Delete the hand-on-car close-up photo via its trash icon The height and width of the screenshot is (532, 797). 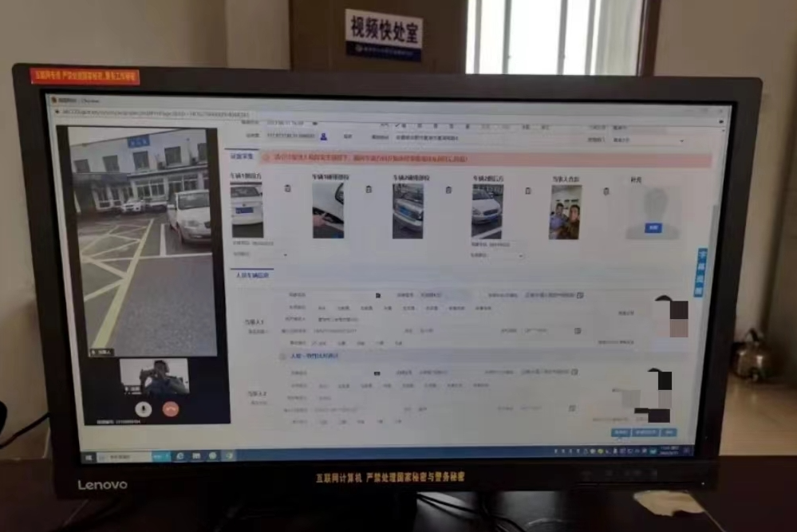coord(369,190)
